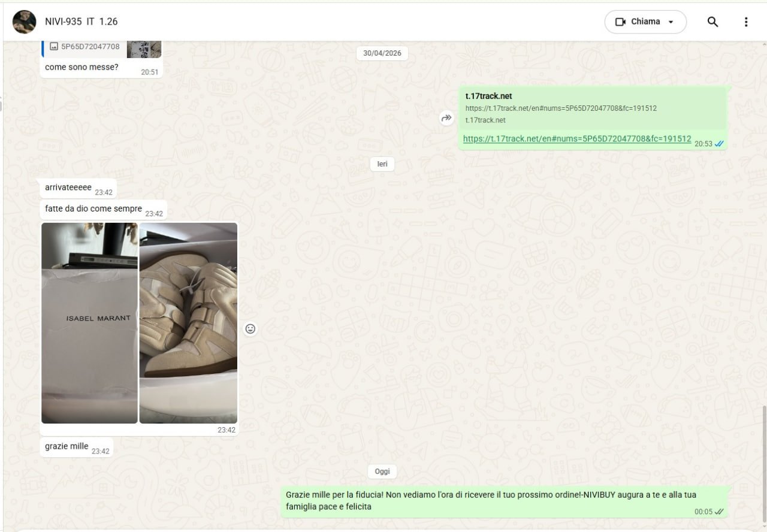Open chat search with magnifier icon

click(x=712, y=22)
